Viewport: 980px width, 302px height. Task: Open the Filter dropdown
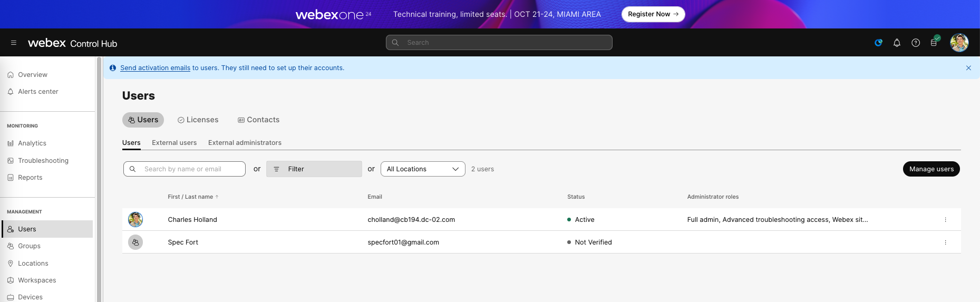click(314, 169)
